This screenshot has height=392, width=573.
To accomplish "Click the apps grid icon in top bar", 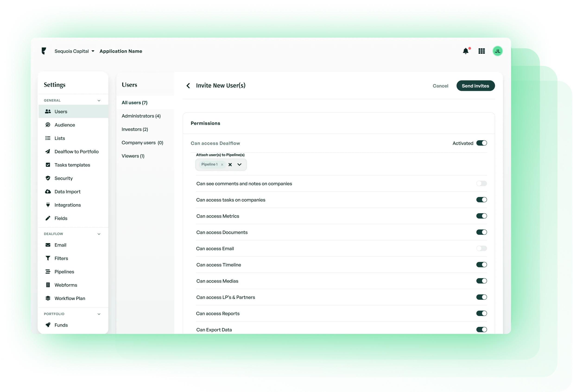I will [x=481, y=51].
